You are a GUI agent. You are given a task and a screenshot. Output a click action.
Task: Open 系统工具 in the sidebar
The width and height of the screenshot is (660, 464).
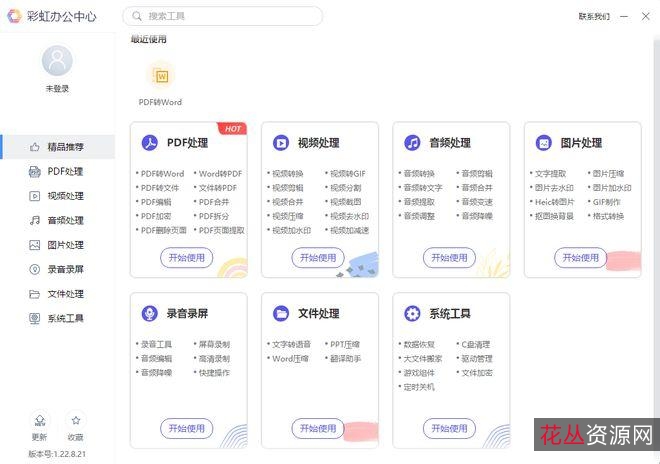[x=58, y=318]
